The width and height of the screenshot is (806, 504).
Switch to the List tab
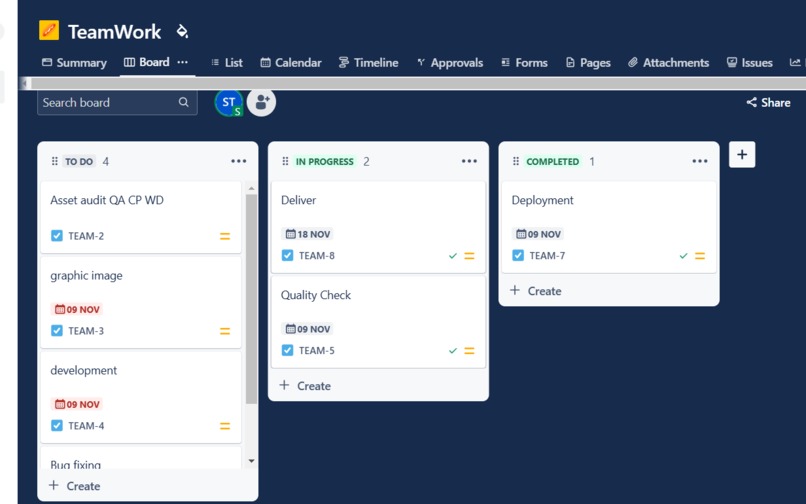227,63
